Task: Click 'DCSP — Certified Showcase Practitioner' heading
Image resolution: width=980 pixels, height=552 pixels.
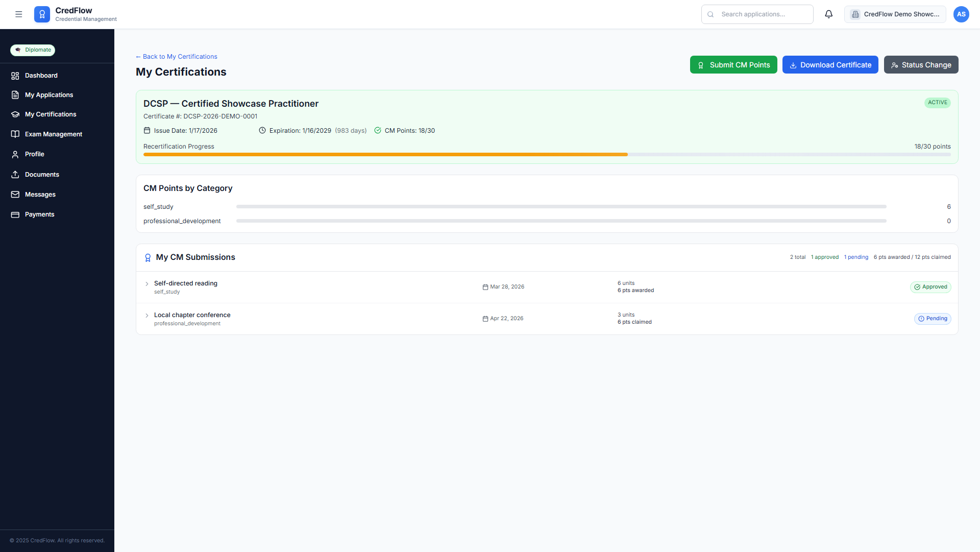Action: pos(231,104)
